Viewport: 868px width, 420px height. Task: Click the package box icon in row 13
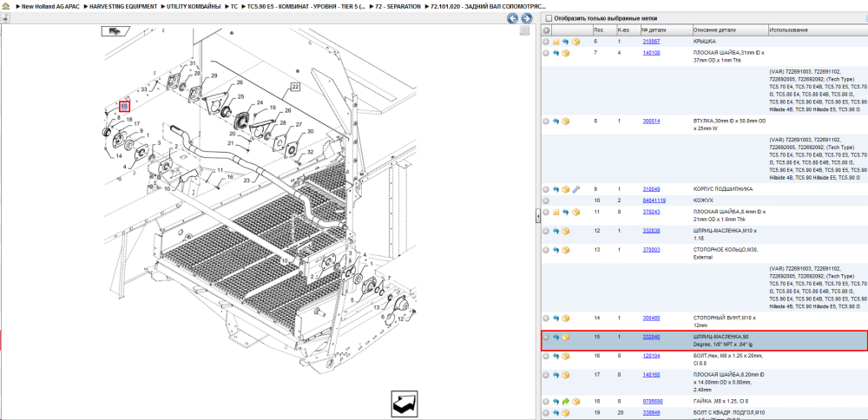tap(566, 250)
